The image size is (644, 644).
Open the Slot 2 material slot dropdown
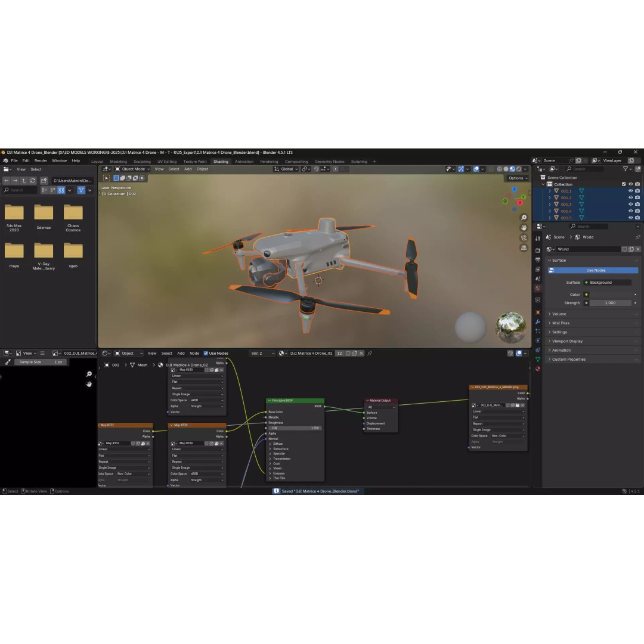tap(262, 353)
